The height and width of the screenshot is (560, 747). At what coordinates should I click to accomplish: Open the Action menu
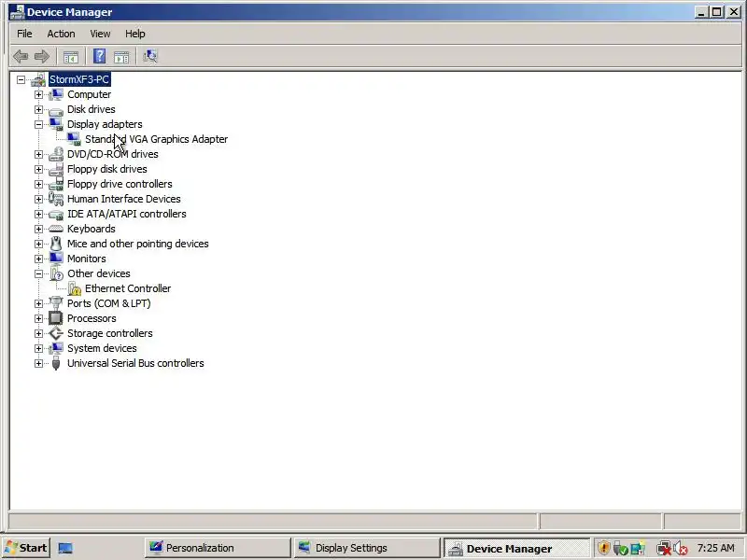tap(61, 34)
